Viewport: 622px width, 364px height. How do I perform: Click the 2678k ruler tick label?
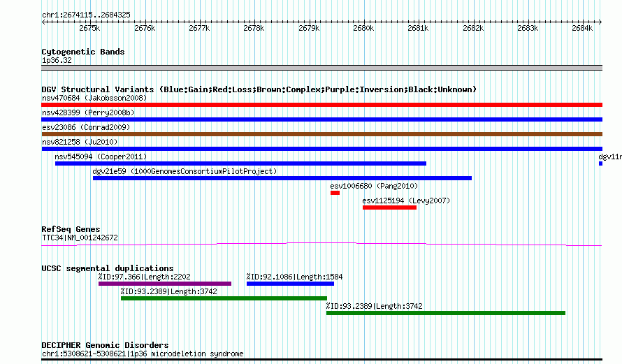click(x=254, y=28)
